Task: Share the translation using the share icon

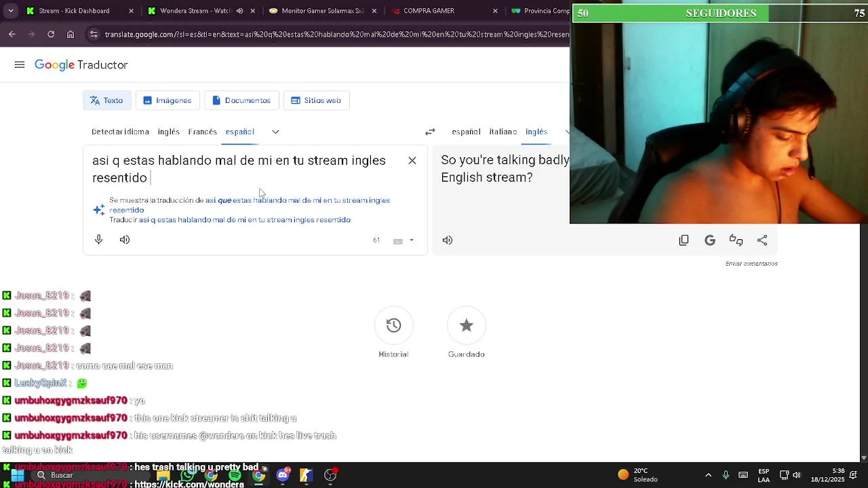Action: [x=762, y=240]
